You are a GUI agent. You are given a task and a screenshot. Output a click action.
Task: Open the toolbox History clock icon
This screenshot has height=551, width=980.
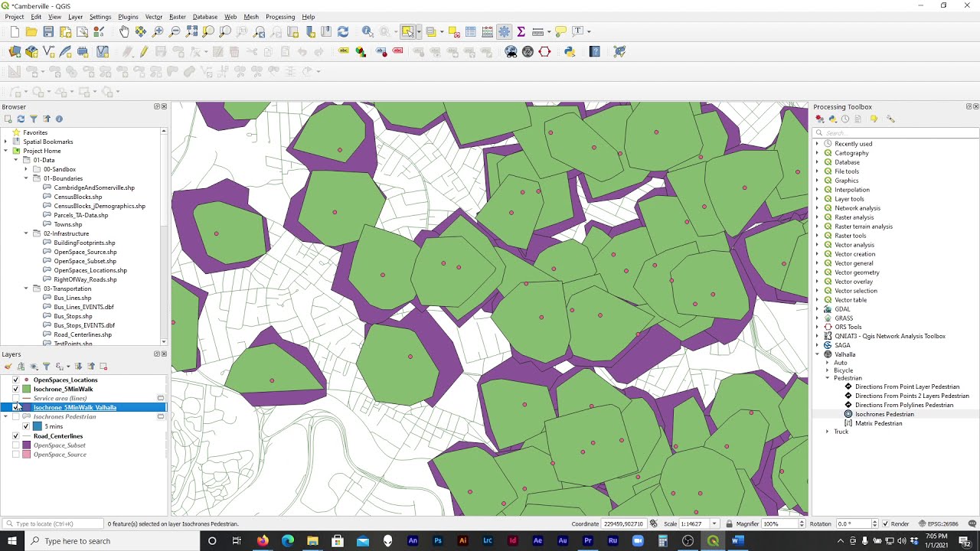point(845,119)
